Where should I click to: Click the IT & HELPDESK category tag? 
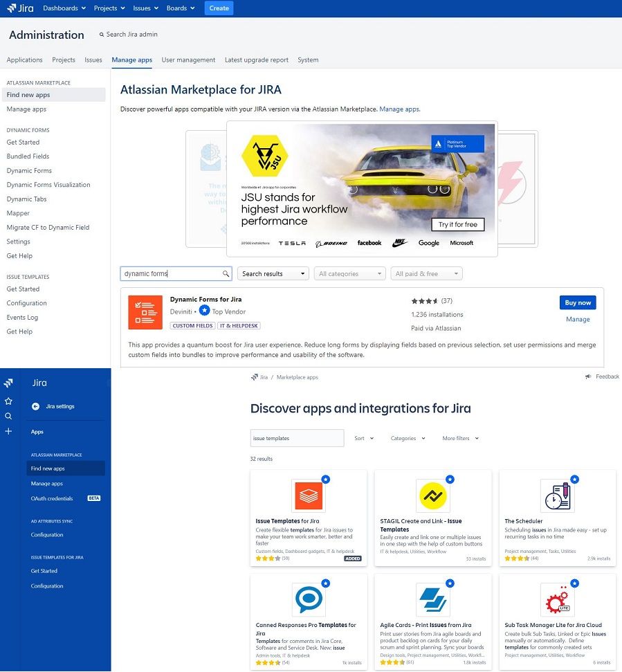coord(239,326)
